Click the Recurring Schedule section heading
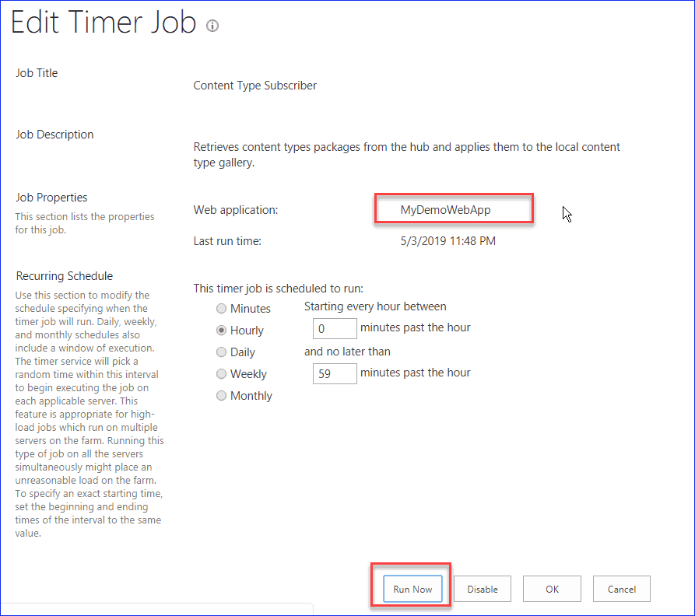695x616 pixels. click(x=65, y=276)
